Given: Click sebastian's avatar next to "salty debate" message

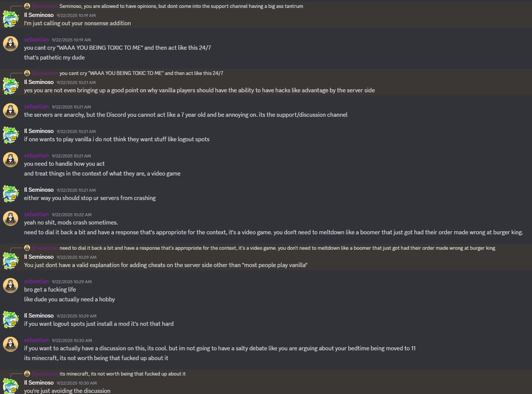Looking at the screenshot, I should click(x=11, y=344).
